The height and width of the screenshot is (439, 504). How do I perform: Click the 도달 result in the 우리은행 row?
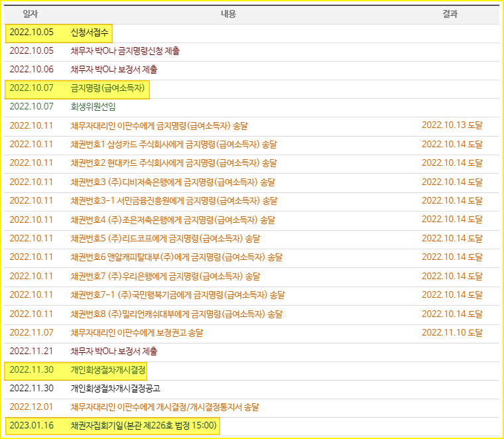(x=452, y=276)
